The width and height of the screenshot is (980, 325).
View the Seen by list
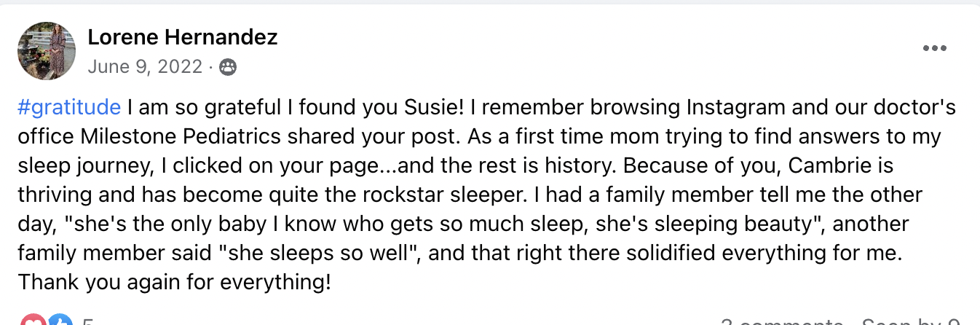click(910, 322)
